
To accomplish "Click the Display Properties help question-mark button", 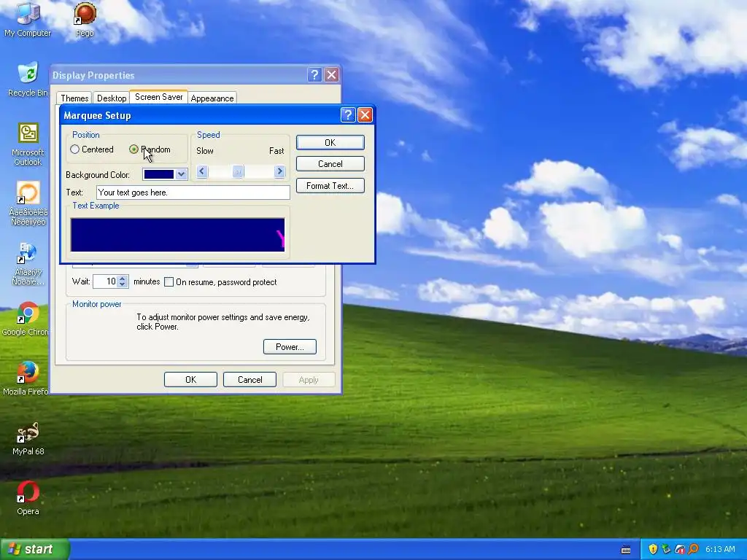I will point(314,75).
